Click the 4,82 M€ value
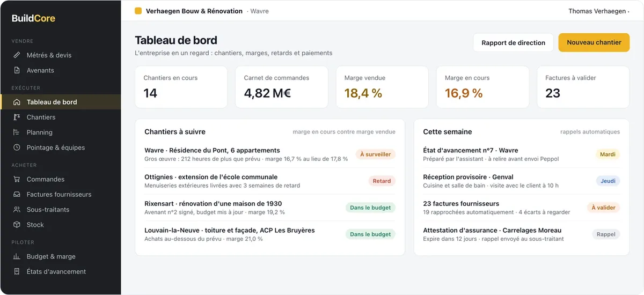 click(x=267, y=93)
